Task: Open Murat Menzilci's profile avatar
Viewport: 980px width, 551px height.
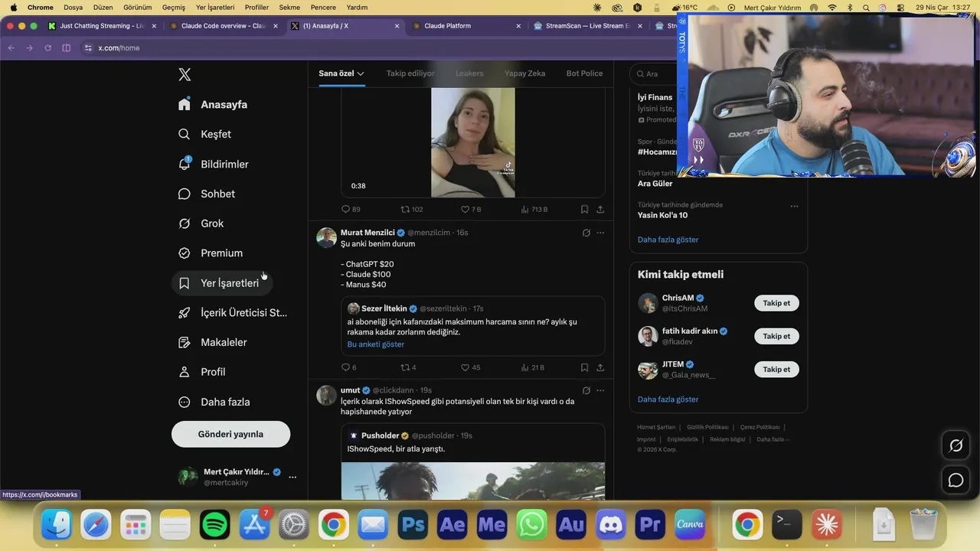Action: click(327, 237)
